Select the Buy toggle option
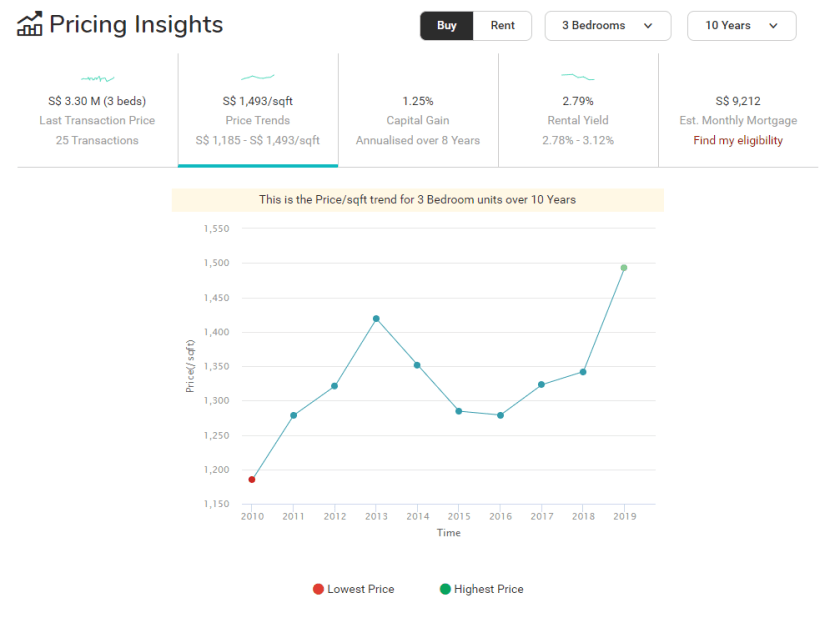The image size is (840, 618). coord(447,26)
